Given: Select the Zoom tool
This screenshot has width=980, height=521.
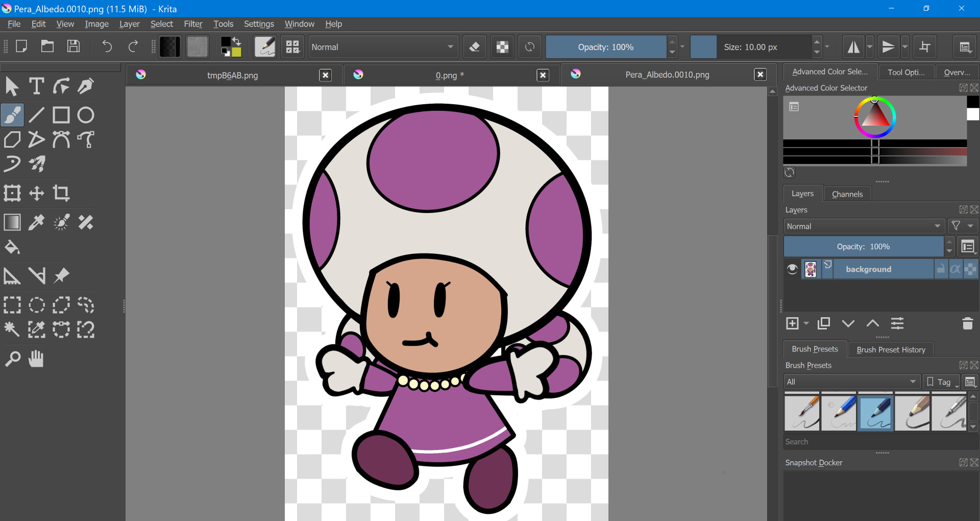Looking at the screenshot, I should [x=12, y=359].
